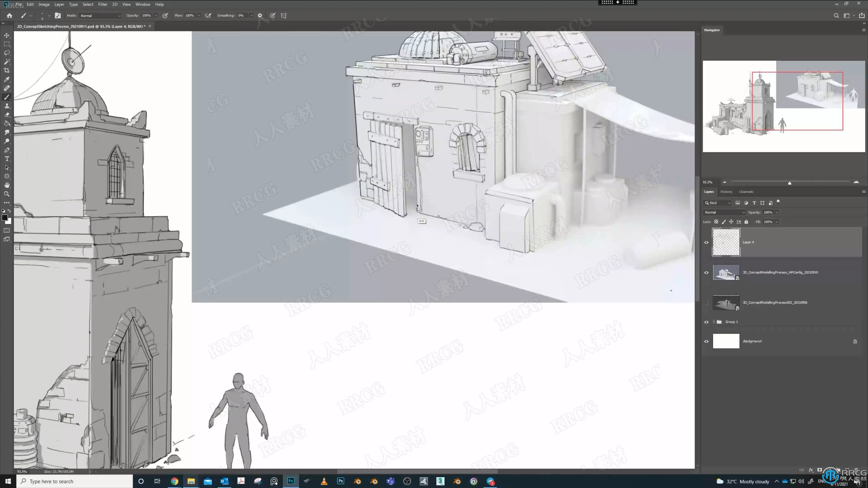Select the Lasso tool
This screenshot has height=488, width=868.
(7, 53)
